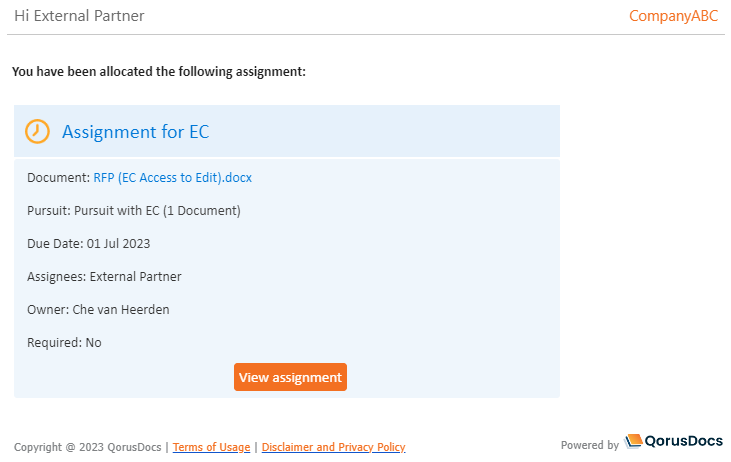Click the Hi External Partner greeting
731x462 pixels.
79,16
